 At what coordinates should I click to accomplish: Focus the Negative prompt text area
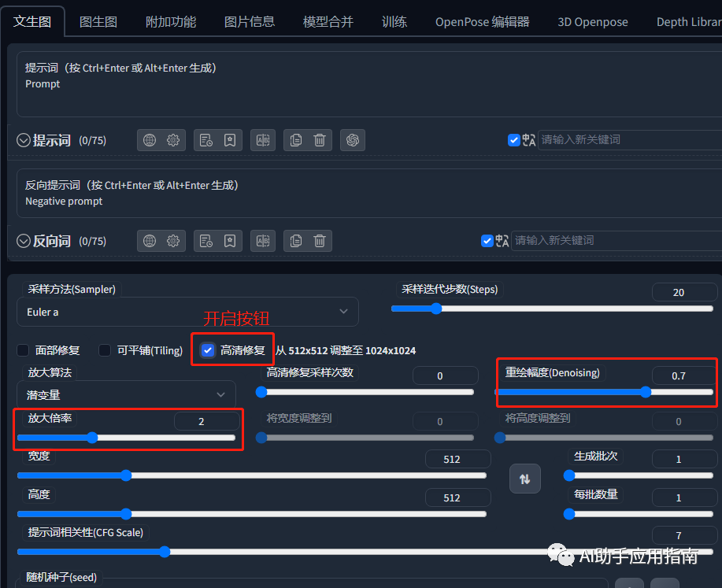click(x=369, y=193)
